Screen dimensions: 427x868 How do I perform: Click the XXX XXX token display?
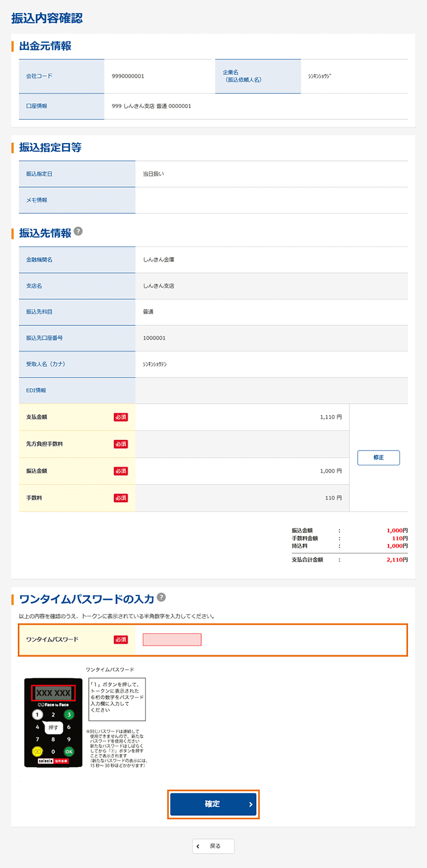click(53, 693)
